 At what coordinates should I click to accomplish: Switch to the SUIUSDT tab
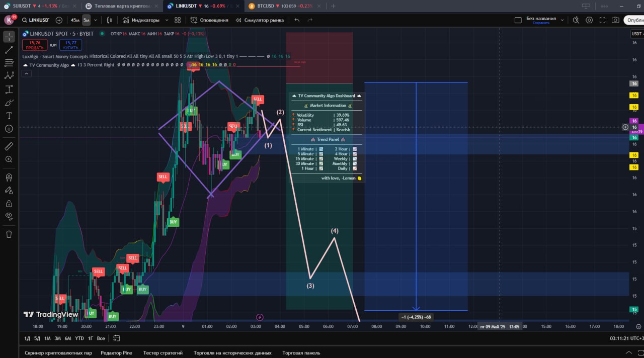pyautogui.click(x=41, y=6)
